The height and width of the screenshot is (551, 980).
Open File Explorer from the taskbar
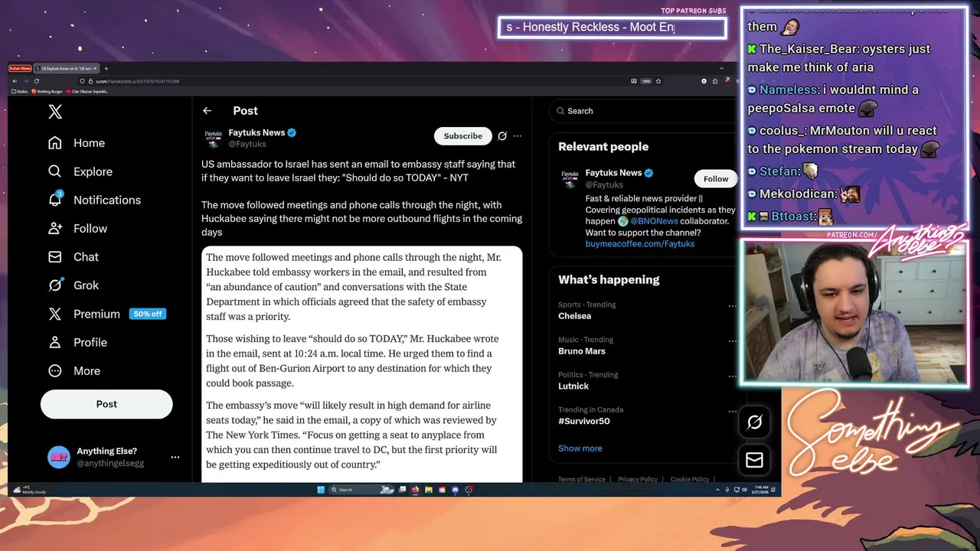coord(429,490)
